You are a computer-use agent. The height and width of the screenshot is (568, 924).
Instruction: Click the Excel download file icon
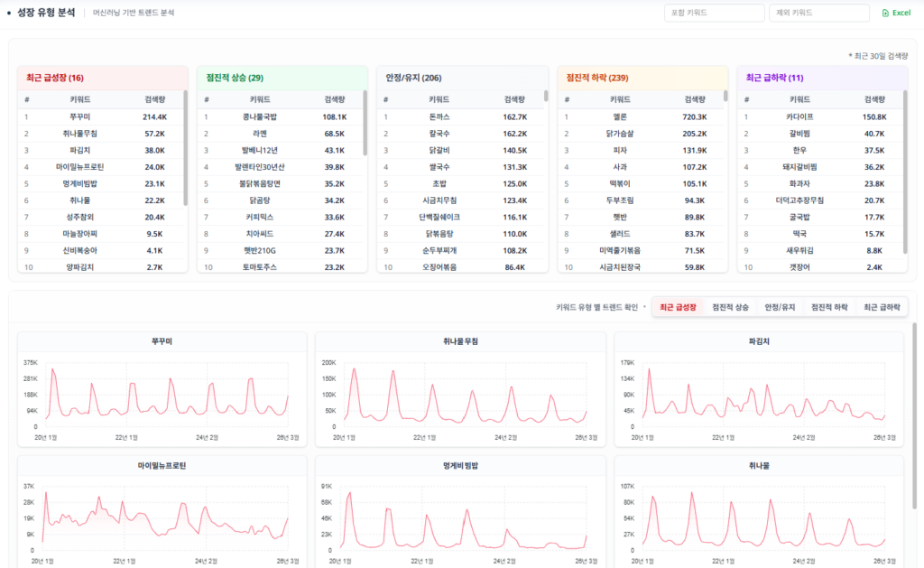coord(885,14)
